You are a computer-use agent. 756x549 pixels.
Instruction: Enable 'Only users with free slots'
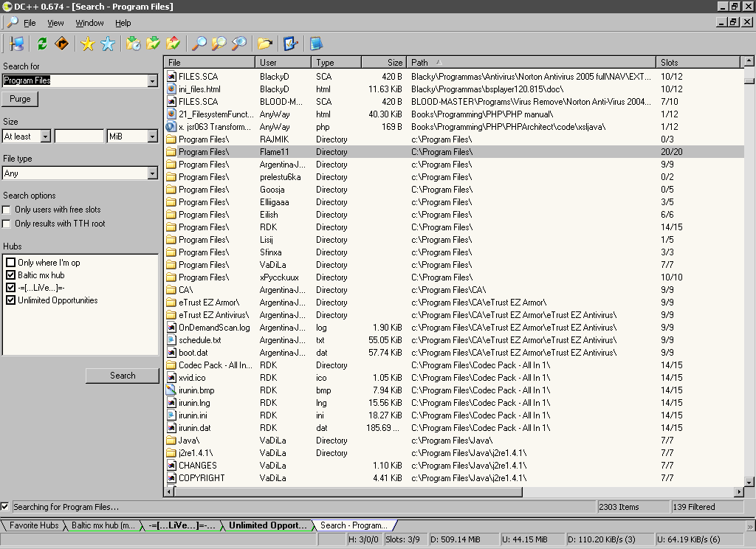point(7,210)
